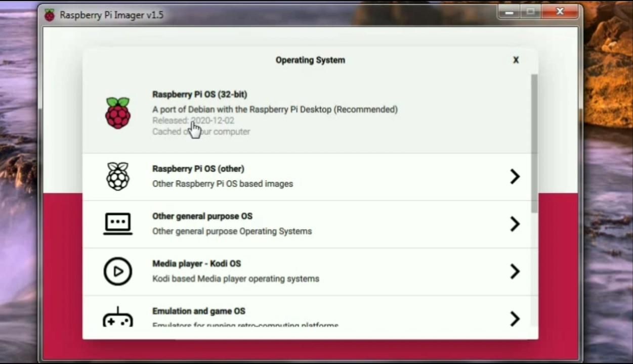Click the Raspberry Pi OS (other) black raspberry icon
Viewport: 633px width, 364px height.
click(x=118, y=176)
